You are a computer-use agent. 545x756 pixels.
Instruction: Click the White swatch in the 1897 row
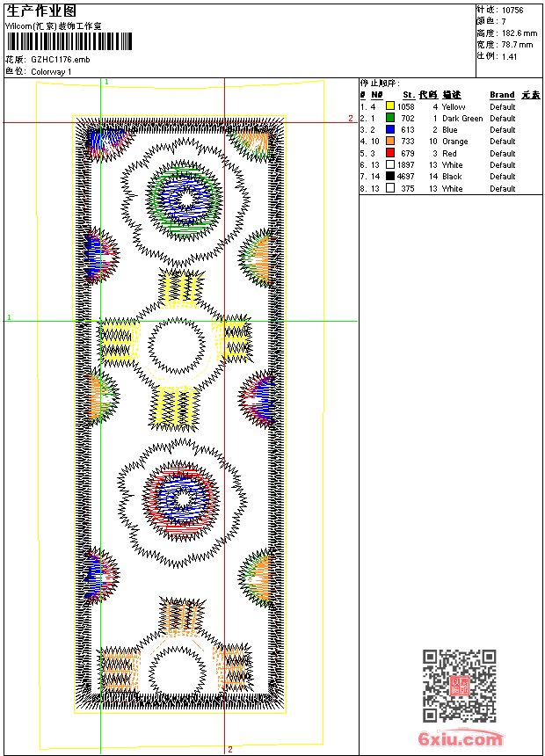[390, 164]
